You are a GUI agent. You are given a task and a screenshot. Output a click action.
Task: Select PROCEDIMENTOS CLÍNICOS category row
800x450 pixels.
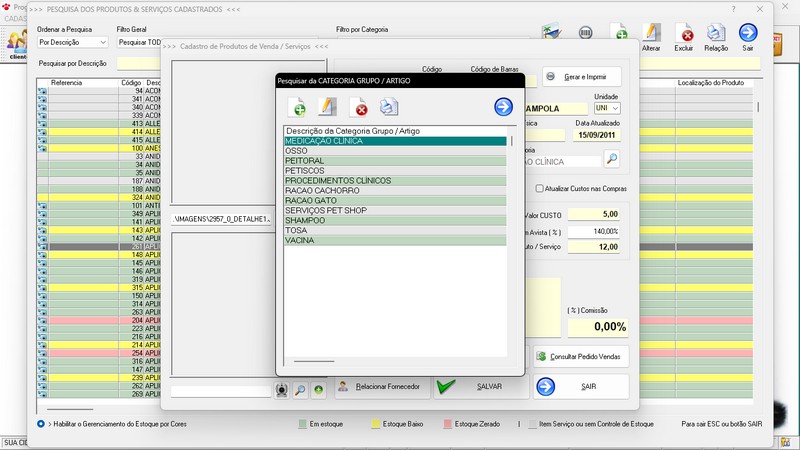(395, 180)
